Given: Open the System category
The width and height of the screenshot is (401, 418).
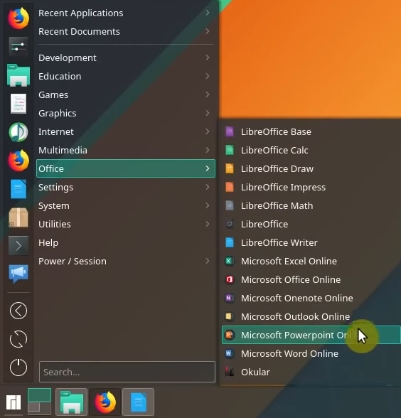Looking at the screenshot, I should click(126, 206).
